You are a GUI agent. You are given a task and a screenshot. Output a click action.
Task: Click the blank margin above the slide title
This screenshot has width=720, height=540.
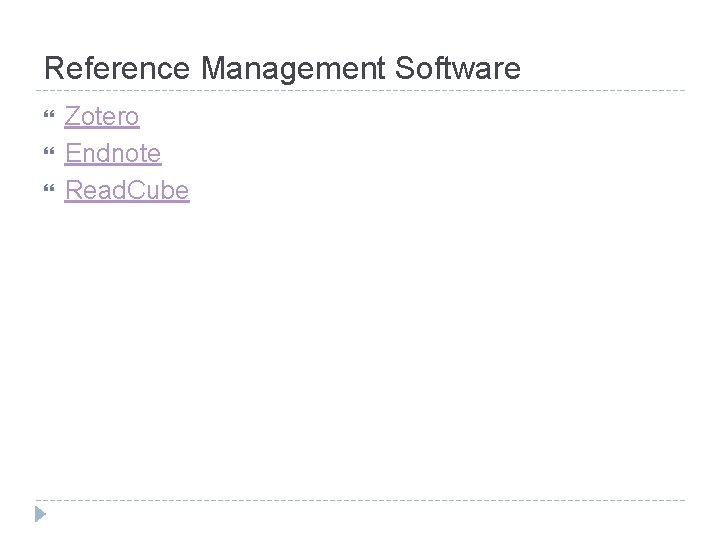(x=360, y=25)
